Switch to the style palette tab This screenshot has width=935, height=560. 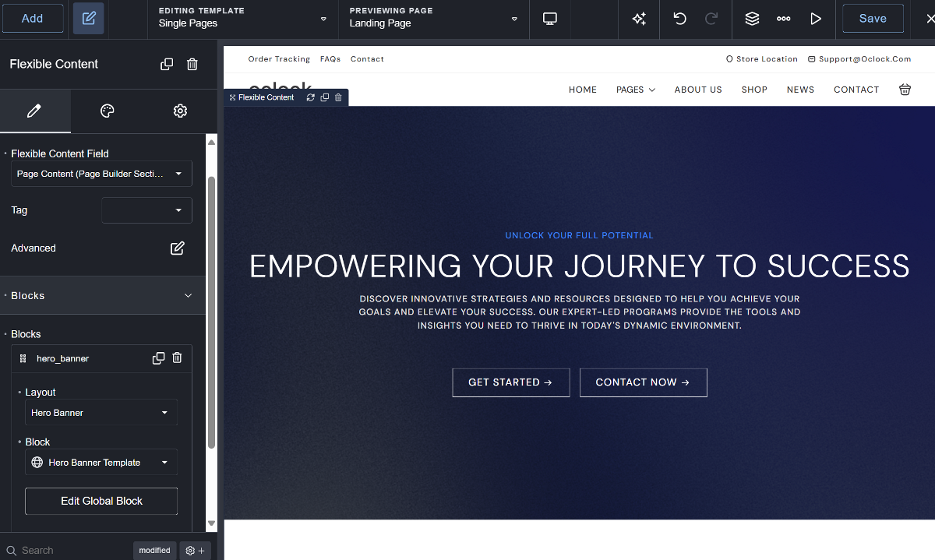108,111
